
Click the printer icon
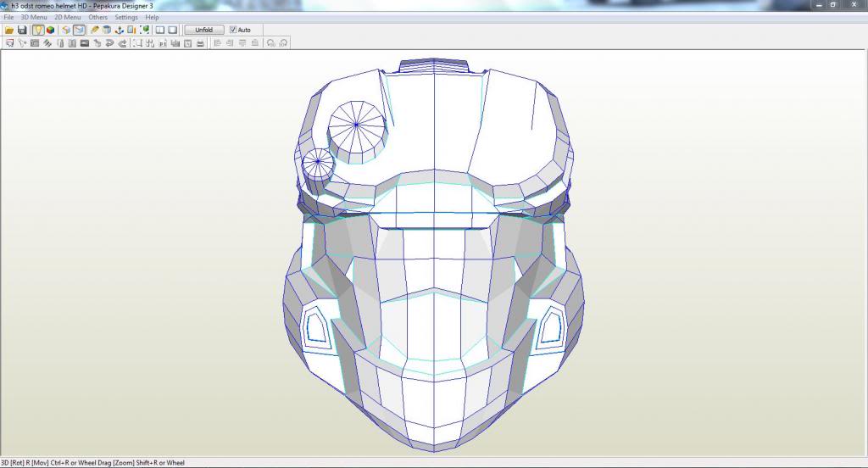coord(200,43)
